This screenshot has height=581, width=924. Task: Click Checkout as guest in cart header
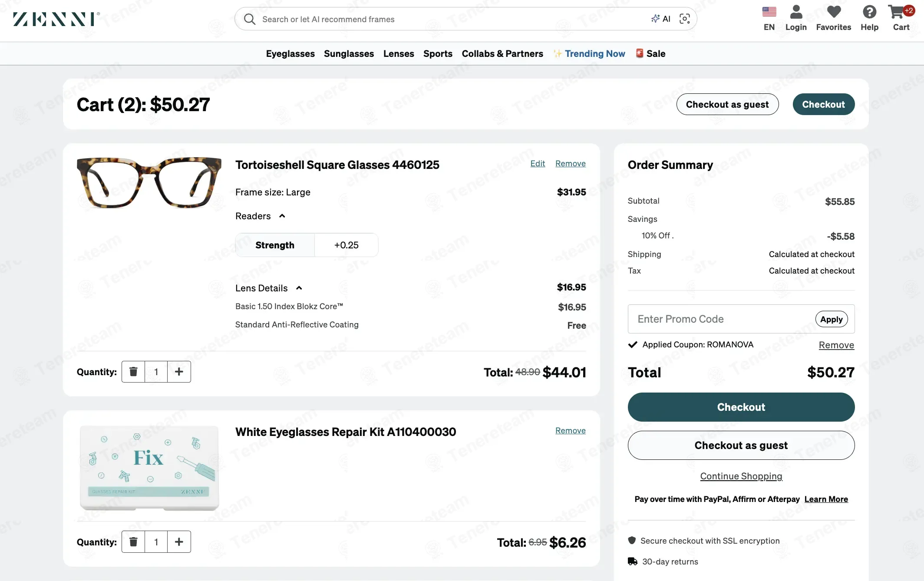tap(727, 104)
